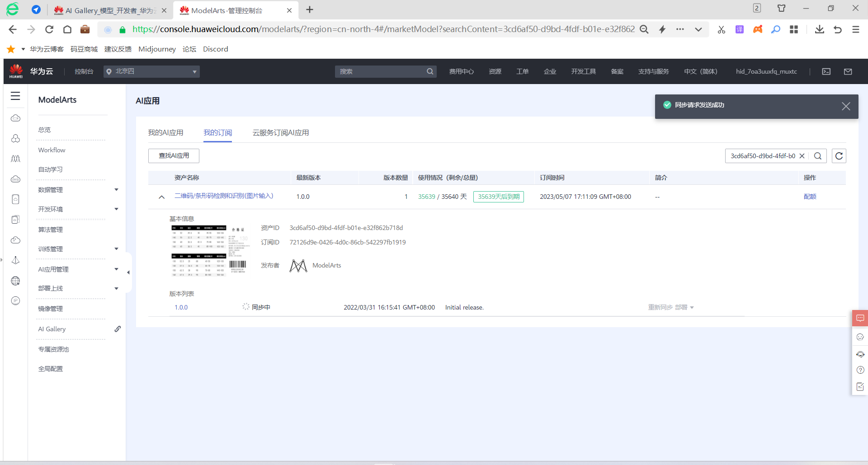868x465 pixels.
Task: Open the 部署 dropdown for version 1.0.0
Action: pos(684,307)
